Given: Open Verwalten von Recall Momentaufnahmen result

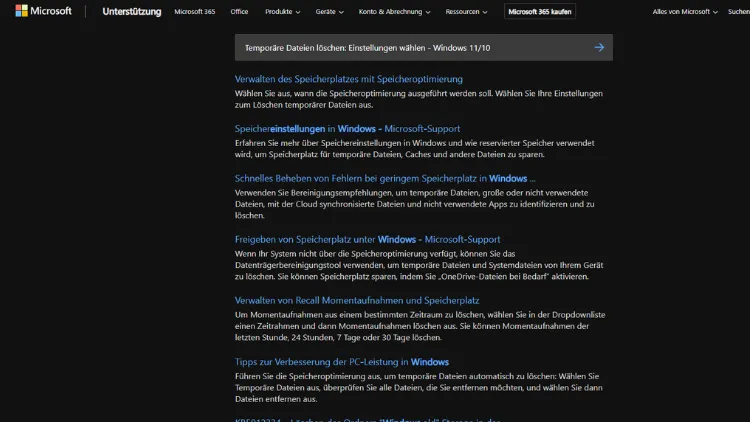Looking at the screenshot, I should click(357, 300).
